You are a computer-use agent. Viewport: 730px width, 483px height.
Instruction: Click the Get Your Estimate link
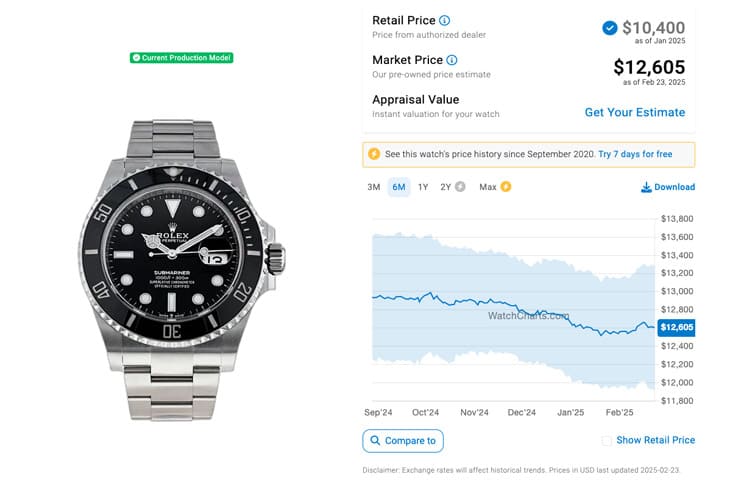pos(635,112)
